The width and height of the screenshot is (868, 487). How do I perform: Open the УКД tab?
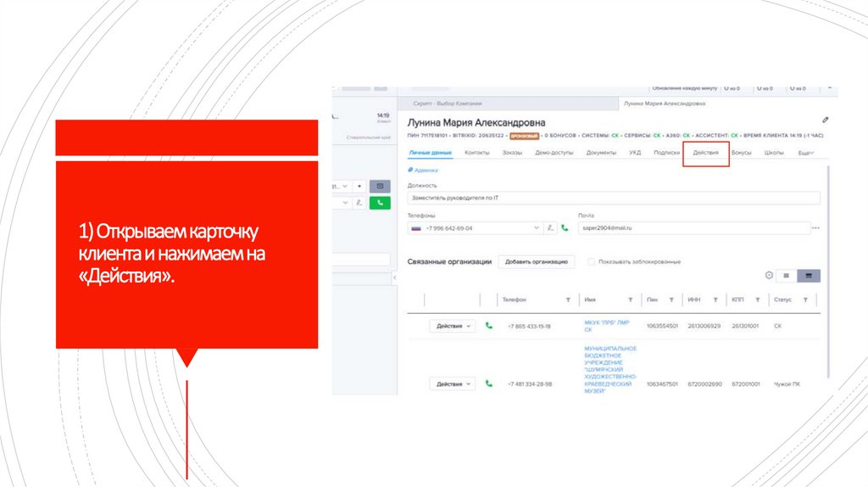(x=635, y=153)
